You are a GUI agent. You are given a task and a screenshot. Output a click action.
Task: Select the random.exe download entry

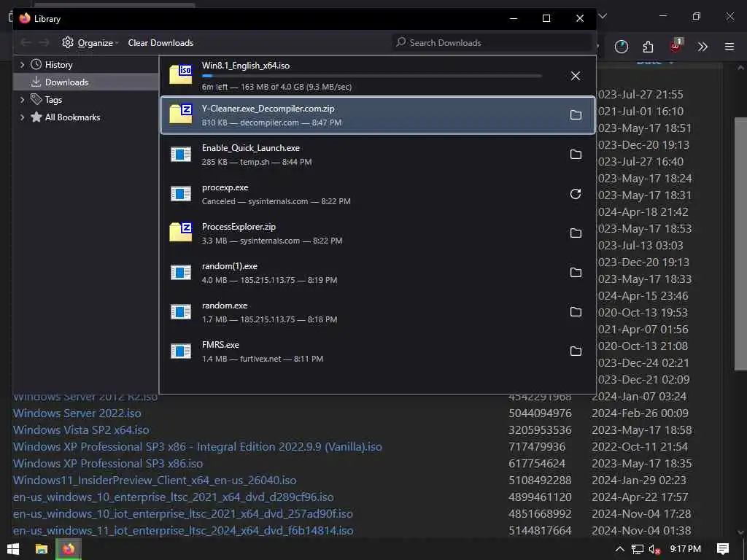pyautogui.click(x=378, y=312)
